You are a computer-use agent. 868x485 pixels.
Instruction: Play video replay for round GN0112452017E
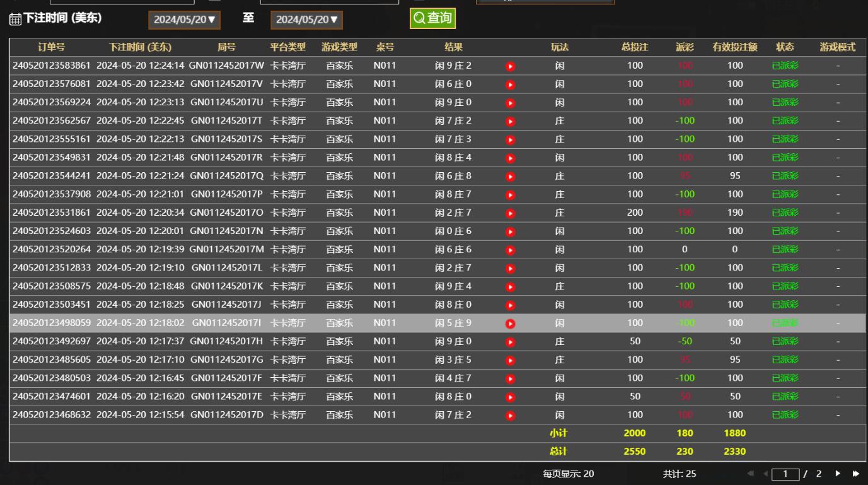click(x=511, y=397)
